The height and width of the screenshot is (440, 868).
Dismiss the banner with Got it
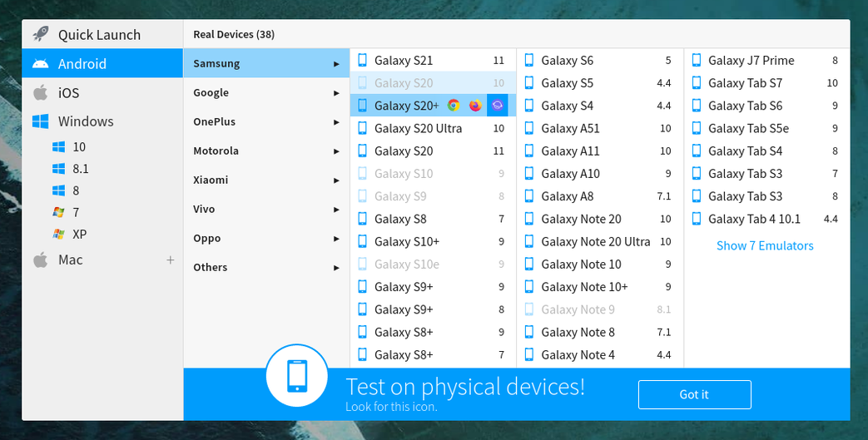[694, 394]
